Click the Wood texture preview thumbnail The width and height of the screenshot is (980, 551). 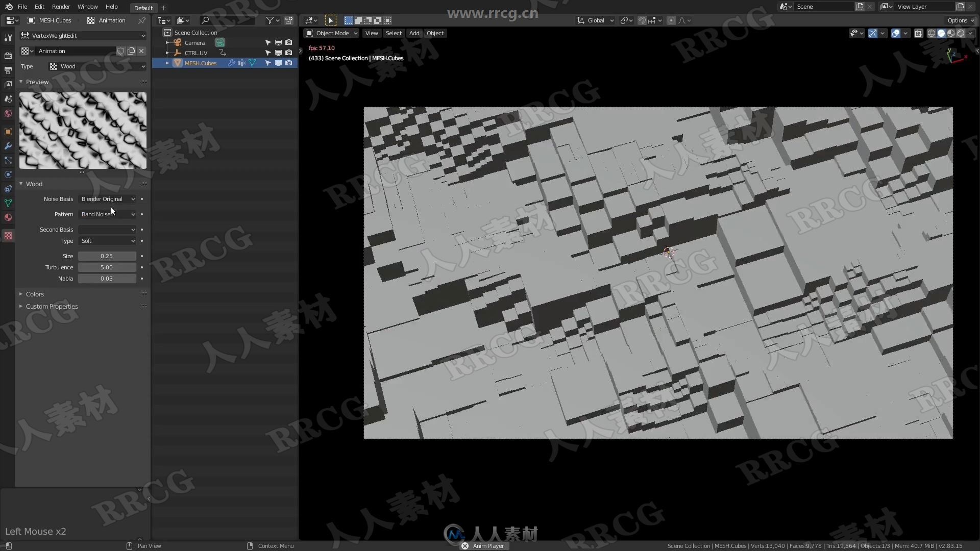pyautogui.click(x=83, y=129)
